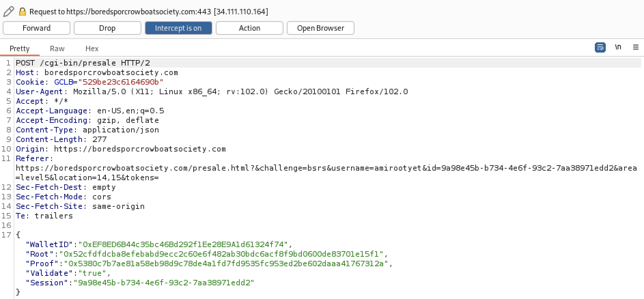Show non-printable characters with \n icon

tap(618, 47)
